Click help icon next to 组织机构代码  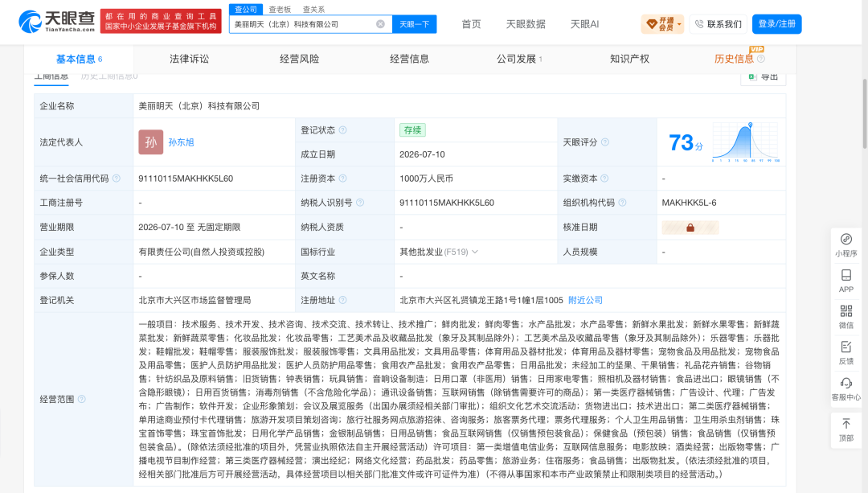(622, 203)
